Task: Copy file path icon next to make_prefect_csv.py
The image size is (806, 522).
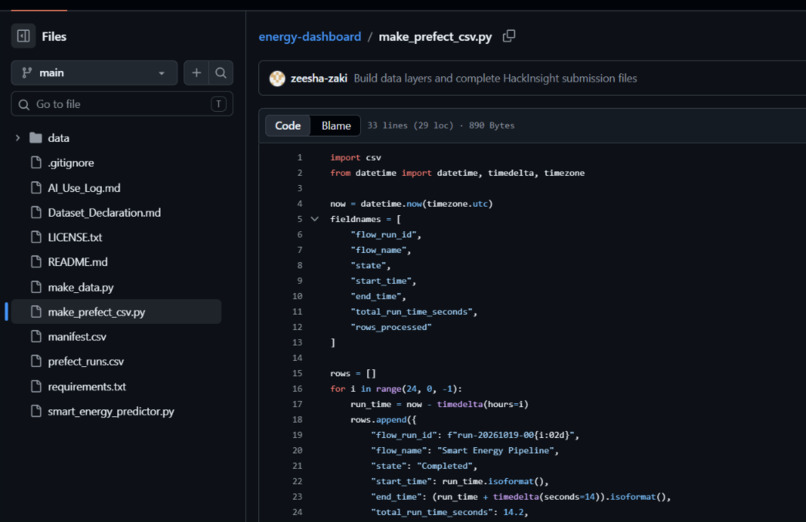Action: pyautogui.click(x=509, y=36)
